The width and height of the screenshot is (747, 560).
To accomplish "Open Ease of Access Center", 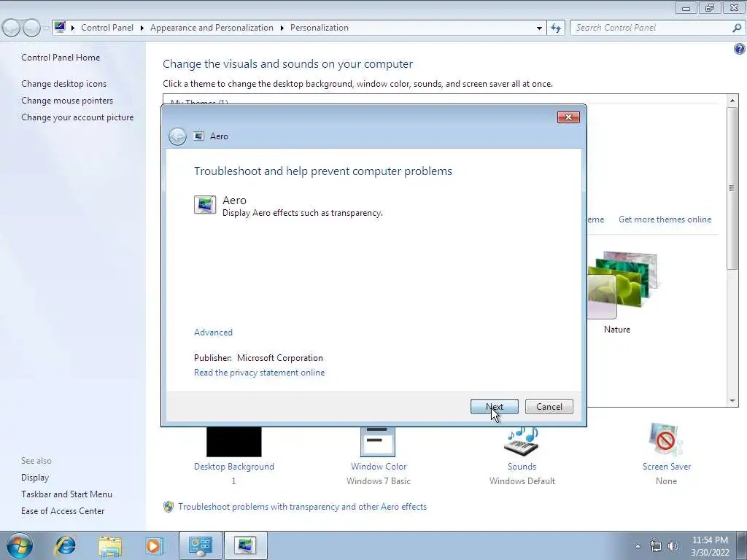I will pyautogui.click(x=63, y=511).
